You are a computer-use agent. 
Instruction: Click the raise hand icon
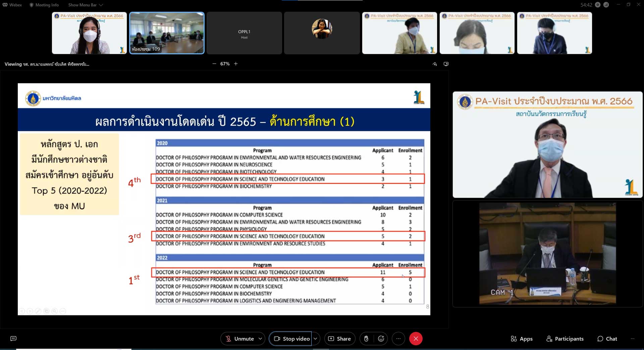click(366, 339)
